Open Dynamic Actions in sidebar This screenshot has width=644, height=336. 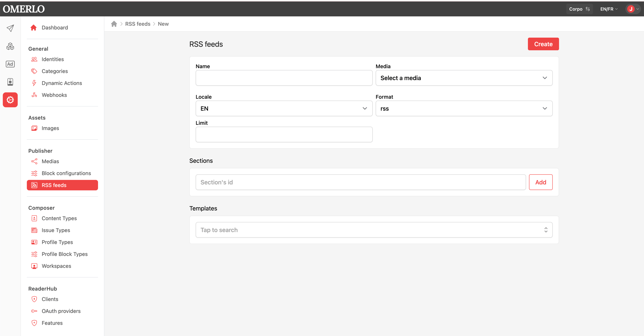tap(62, 83)
